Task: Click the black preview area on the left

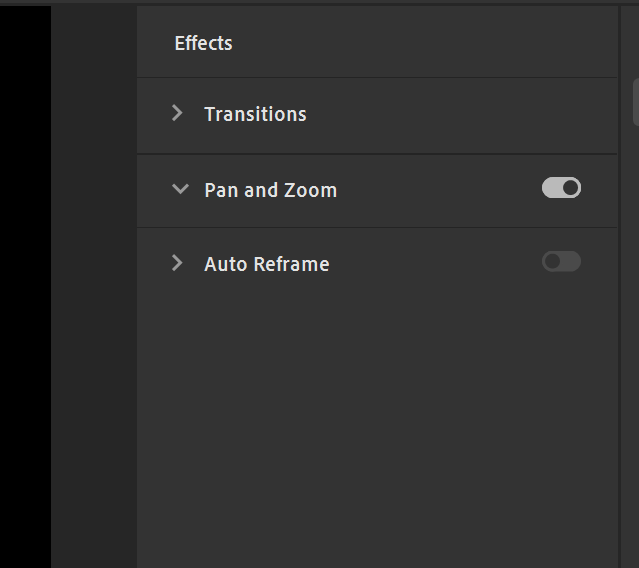Action: [25, 280]
